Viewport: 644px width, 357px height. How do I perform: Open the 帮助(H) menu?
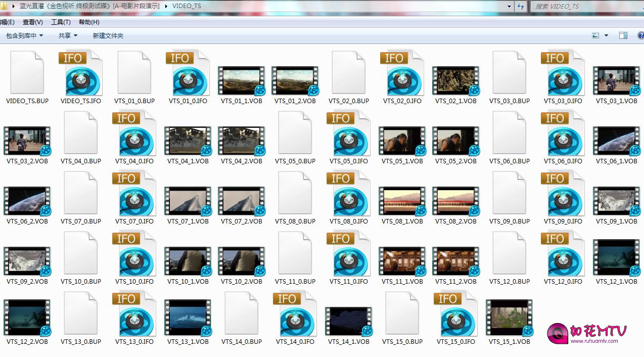89,22
